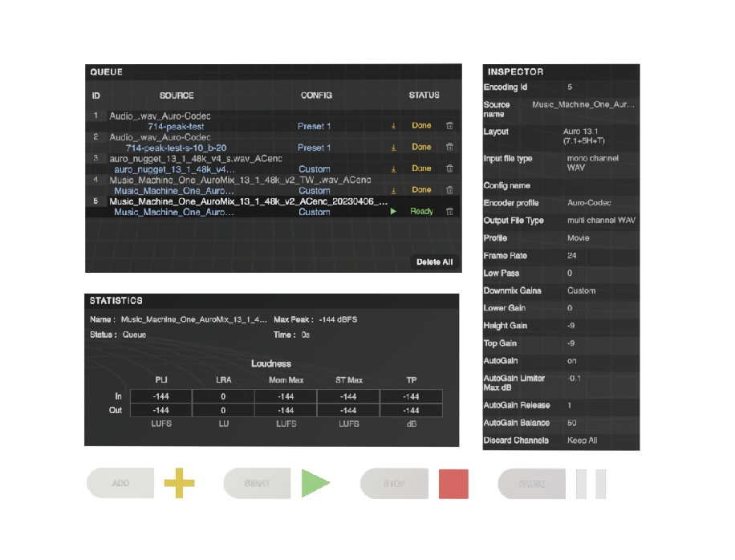Click the SOURCE column header

point(177,95)
